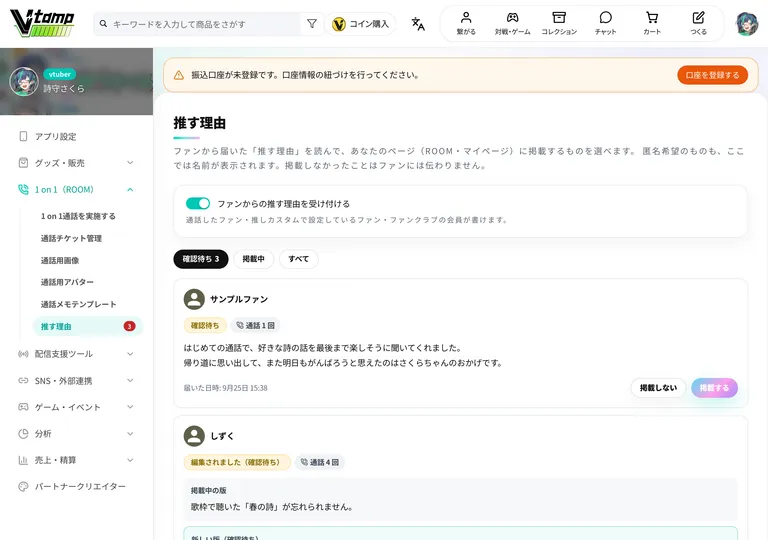Image resolution: width=768 pixels, height=540 pixels.
Task: Click the 配信支援ツール broadcast icon
Action: (23, 354)
